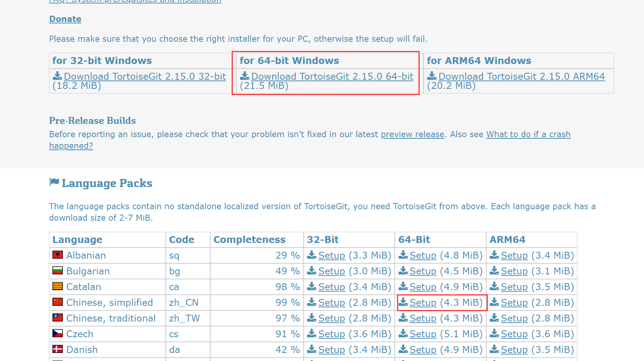Click the Chinese simplified flag icon
The width and height of the screenshot is (644, 361).
(x=57, y=302)
